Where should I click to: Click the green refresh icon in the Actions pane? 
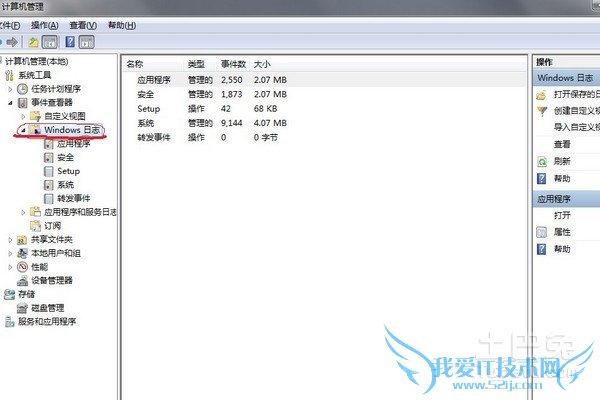[x=542, y=162]
